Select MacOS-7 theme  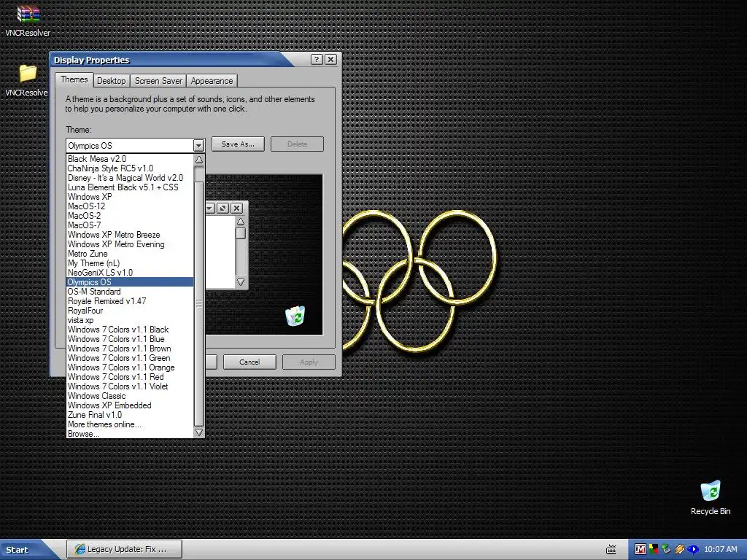tap(130, 225)
